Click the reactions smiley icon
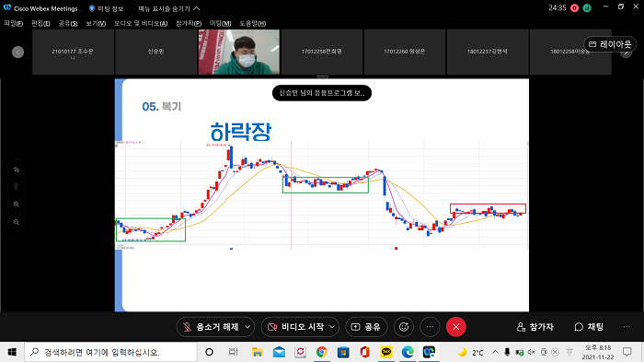The image size is (644, 362). (x=404, y=327)
